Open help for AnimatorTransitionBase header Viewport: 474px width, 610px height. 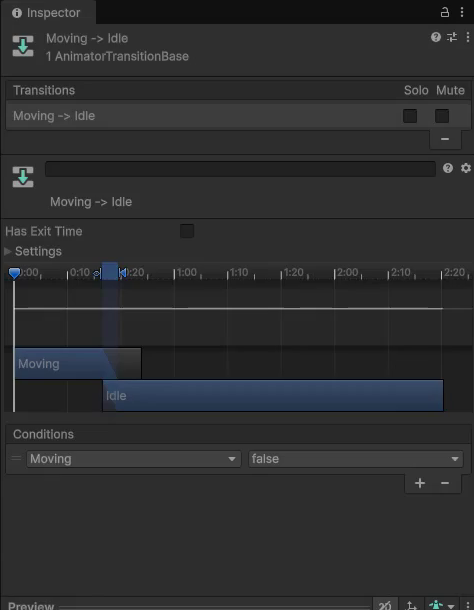coord(436,37)
